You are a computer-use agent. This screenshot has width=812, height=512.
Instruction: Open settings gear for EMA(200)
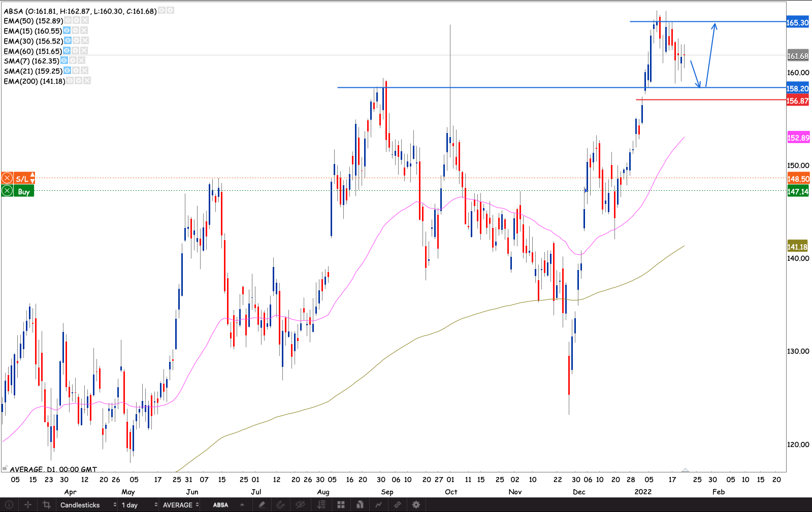pyautogui.click(x=79, y=81)
